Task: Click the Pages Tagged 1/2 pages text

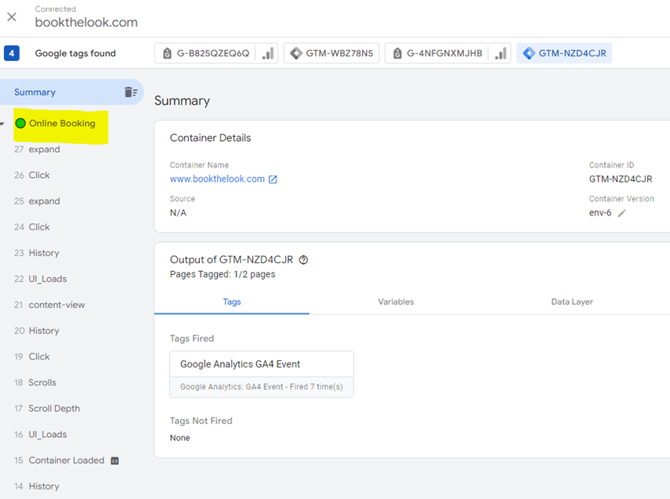Action: [223, 274]
